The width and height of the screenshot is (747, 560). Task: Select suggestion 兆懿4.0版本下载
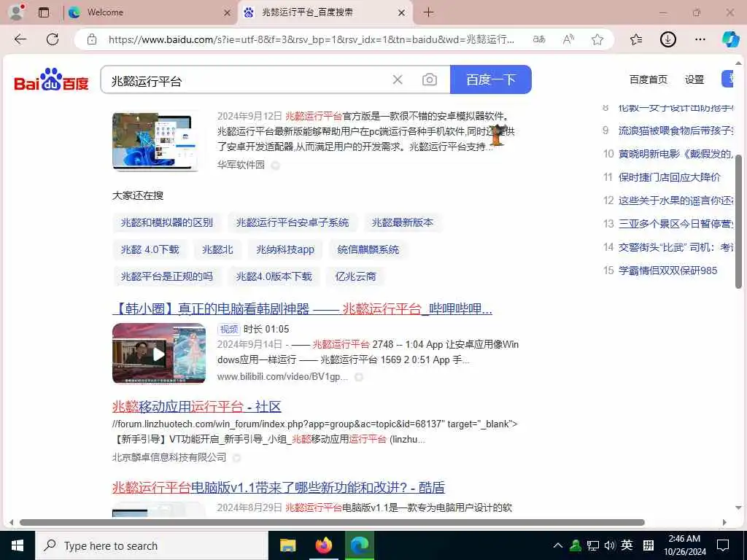coord(274,276)
